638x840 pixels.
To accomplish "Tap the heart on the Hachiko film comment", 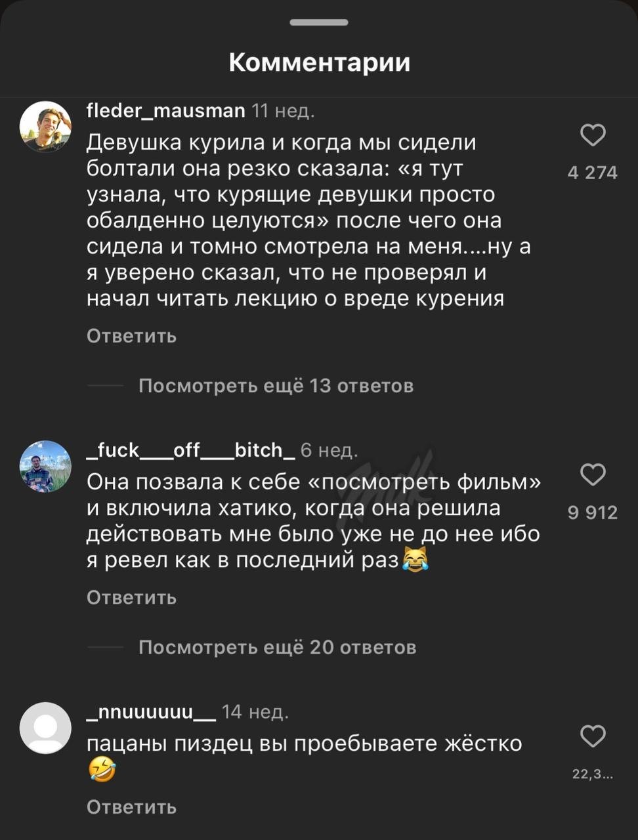I will [593, 474].
